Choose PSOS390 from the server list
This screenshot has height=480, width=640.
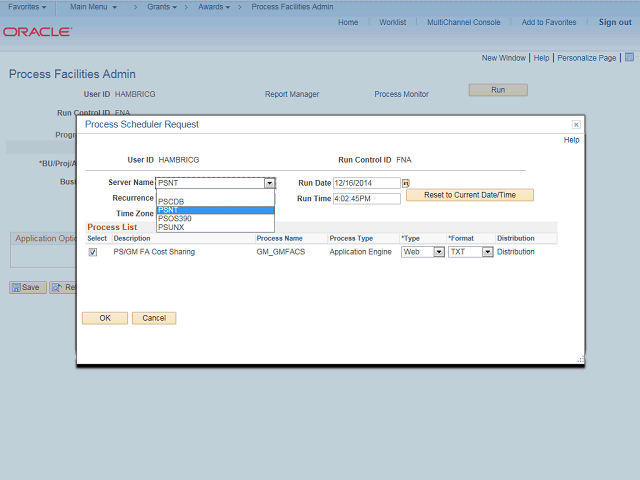coord(216,218)
